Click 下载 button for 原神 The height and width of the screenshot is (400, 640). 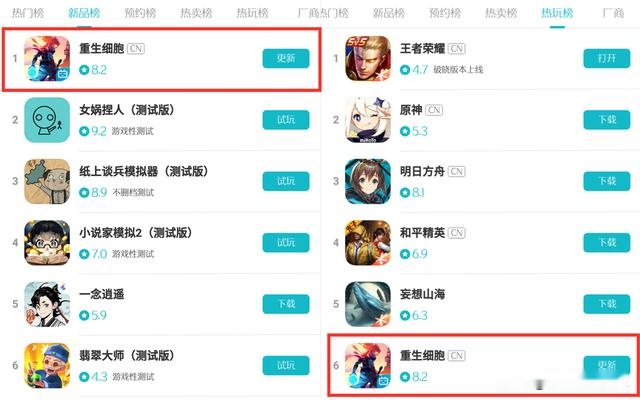click(607, 120)
